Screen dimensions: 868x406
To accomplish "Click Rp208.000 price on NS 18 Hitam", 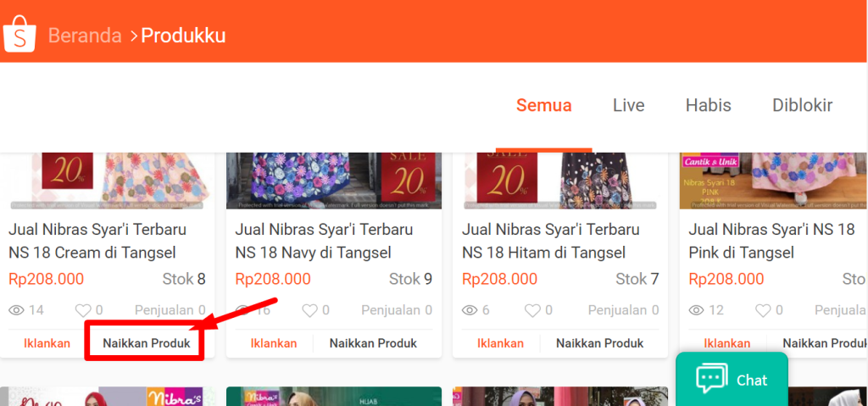I will [499, 279].
